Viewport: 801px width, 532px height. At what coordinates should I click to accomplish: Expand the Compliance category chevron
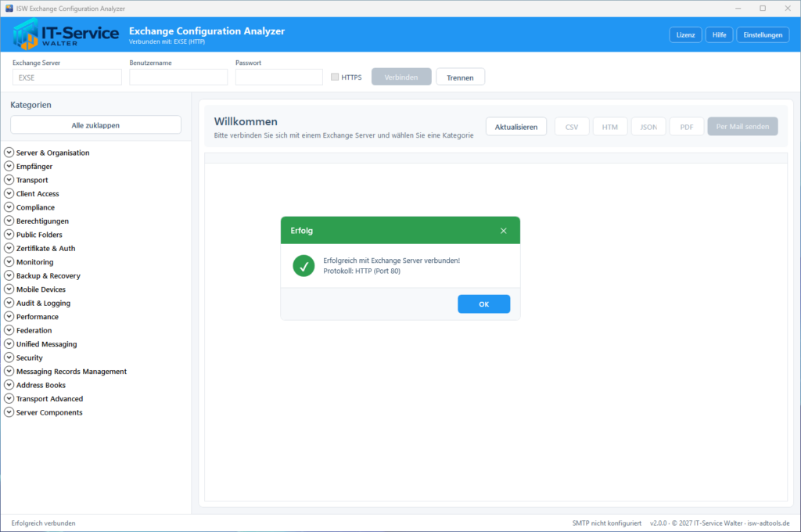pyautogui.click(x=9, y=207)
